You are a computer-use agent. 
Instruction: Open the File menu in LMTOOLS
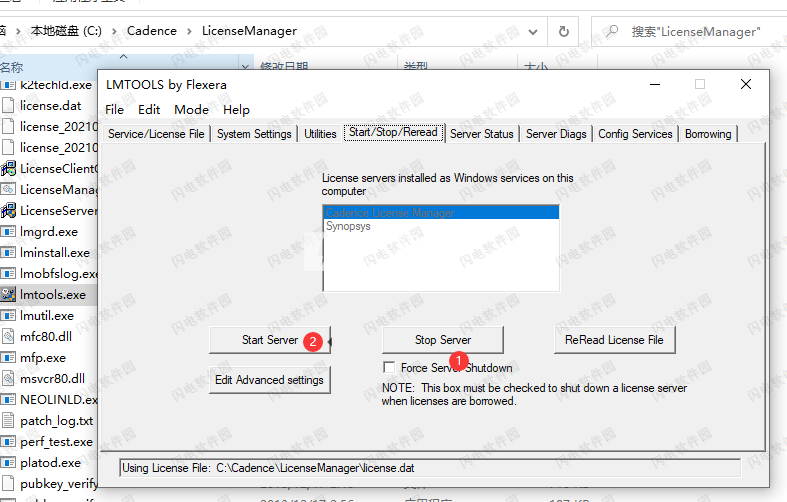tap(114, 109)
